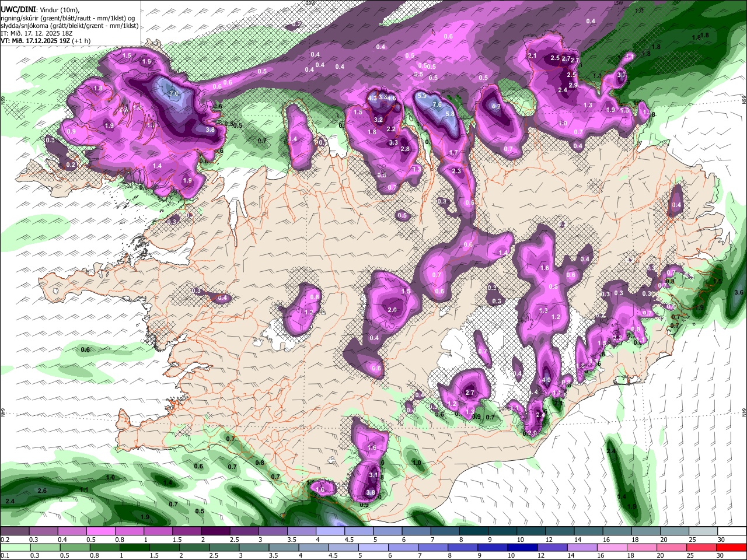The width and height of the screenshot is (747, 560).
Task: Click the '0.2' label in the snow scale
Action: (x=4, y=540)
